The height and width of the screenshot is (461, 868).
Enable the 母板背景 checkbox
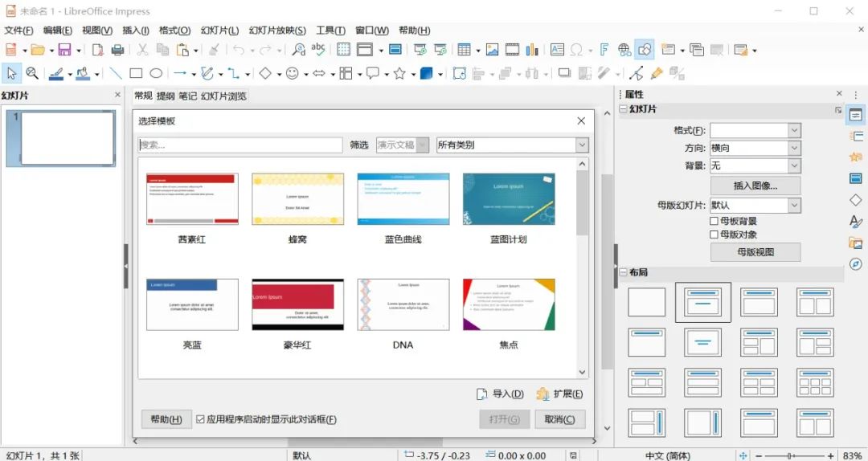click(x=714, y=221)
